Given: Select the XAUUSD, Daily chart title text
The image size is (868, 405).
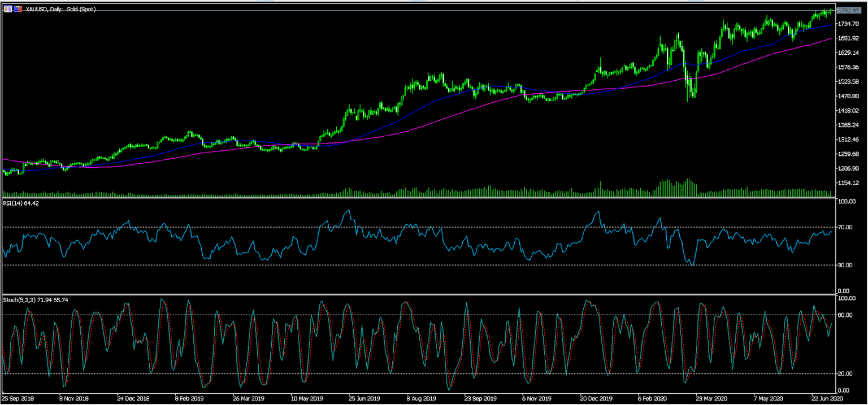Looking at the screenshot, I should pyautogui.click(x=45, y=9).
